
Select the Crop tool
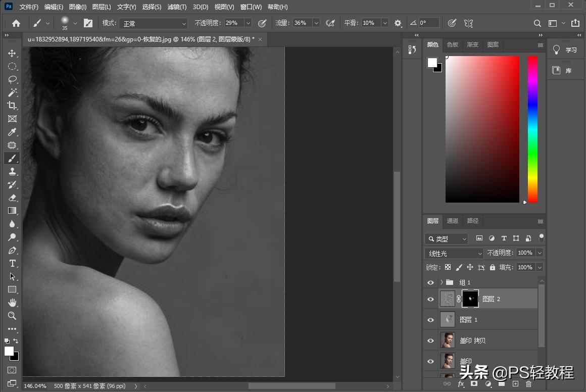pos(12,106)
